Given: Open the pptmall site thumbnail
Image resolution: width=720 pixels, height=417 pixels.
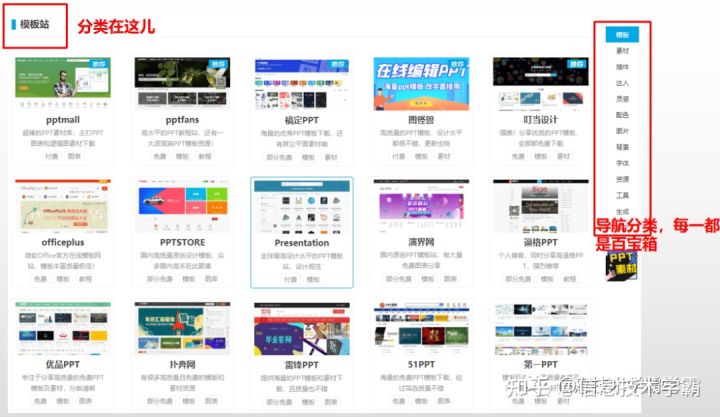Looking at the screenshot, I should 63,83.
